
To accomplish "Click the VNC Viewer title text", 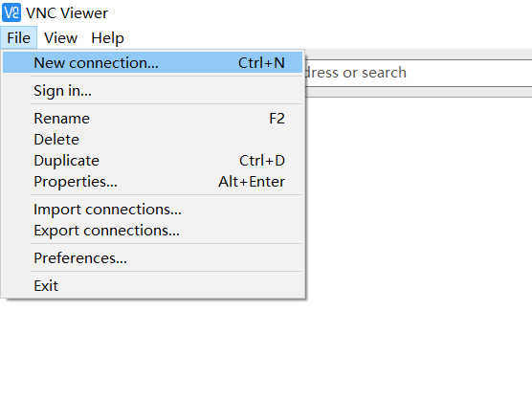I will click(x=67, y=13).
